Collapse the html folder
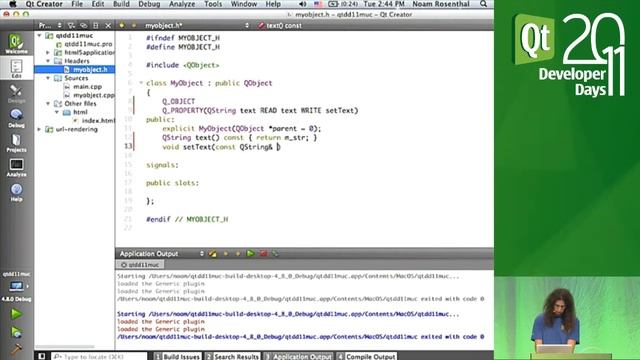 click(x=57, y=112)
